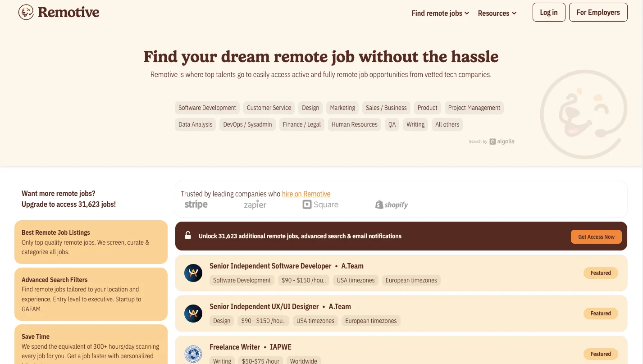Viewport: 643px width, 364px height.
Task: Click A.Team logo beside UX/UI Designer job
Action: coord(193,314)
